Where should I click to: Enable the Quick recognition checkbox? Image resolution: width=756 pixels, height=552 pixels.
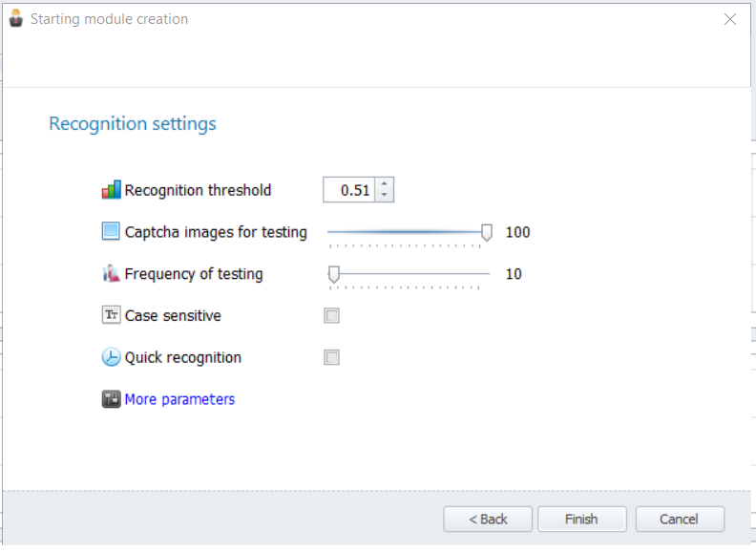click(332, 357)
